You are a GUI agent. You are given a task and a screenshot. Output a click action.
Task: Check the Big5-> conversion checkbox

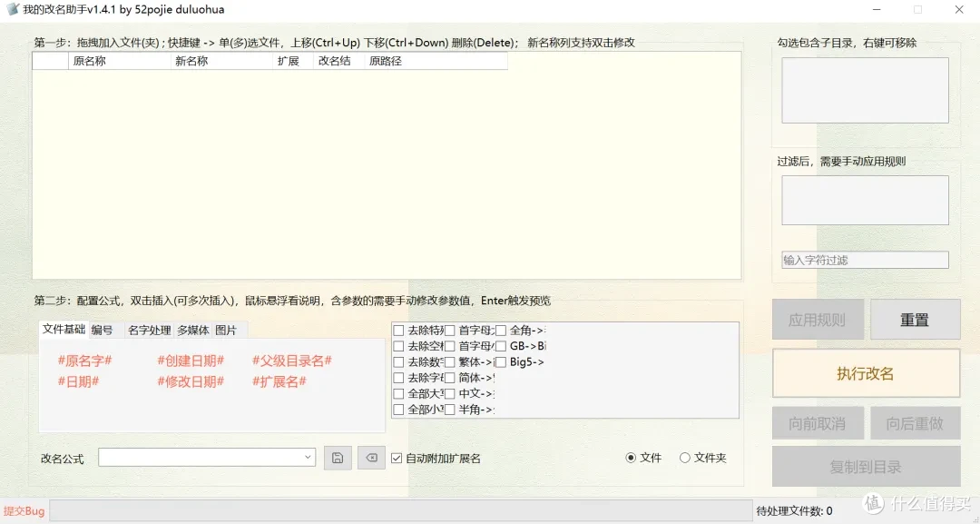[x=501, y=362]
